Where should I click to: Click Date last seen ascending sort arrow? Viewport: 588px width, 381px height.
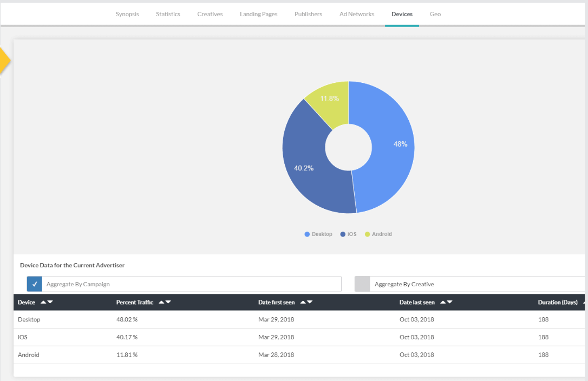(x=443, y=302)
